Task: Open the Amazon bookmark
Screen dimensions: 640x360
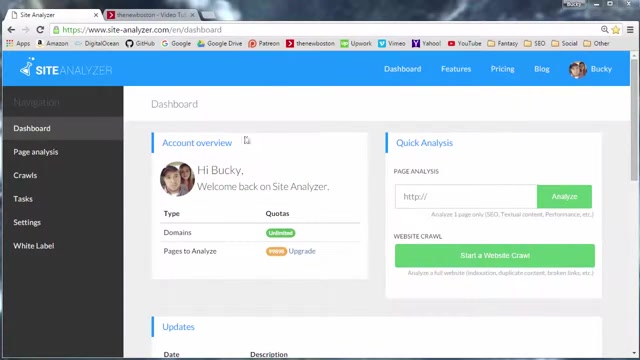Action: 52,43
